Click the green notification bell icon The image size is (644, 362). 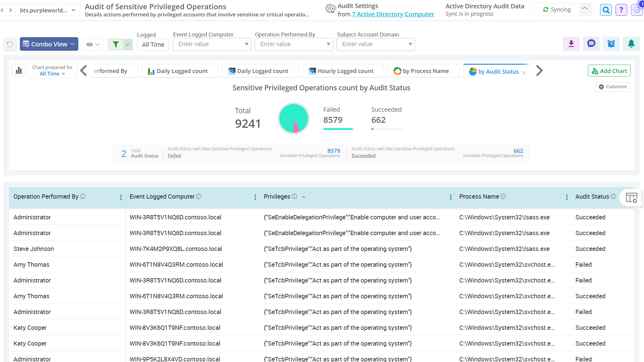[631, 44]
